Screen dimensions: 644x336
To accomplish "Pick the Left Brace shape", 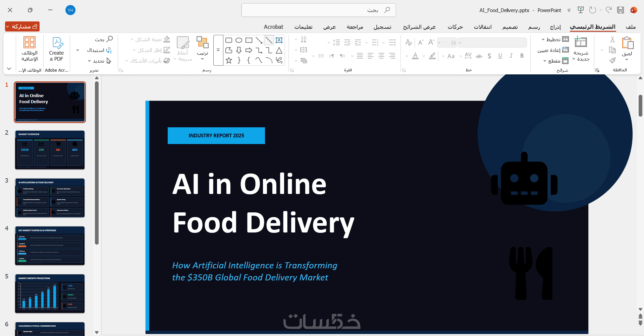I will click(249, 60).
